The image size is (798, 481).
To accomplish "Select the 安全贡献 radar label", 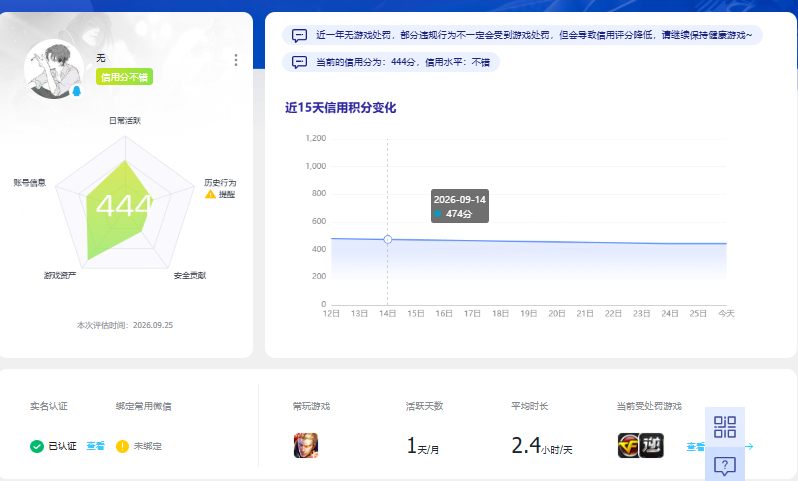I will (x=190, y=275).
